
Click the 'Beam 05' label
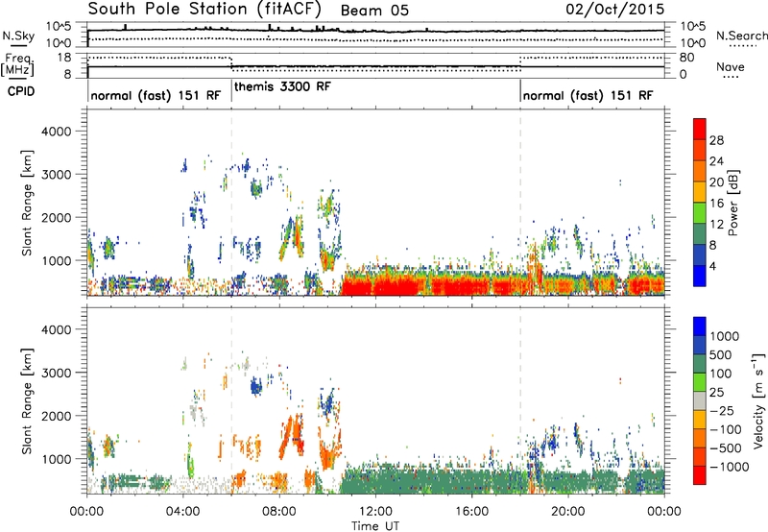coord(374,11)
